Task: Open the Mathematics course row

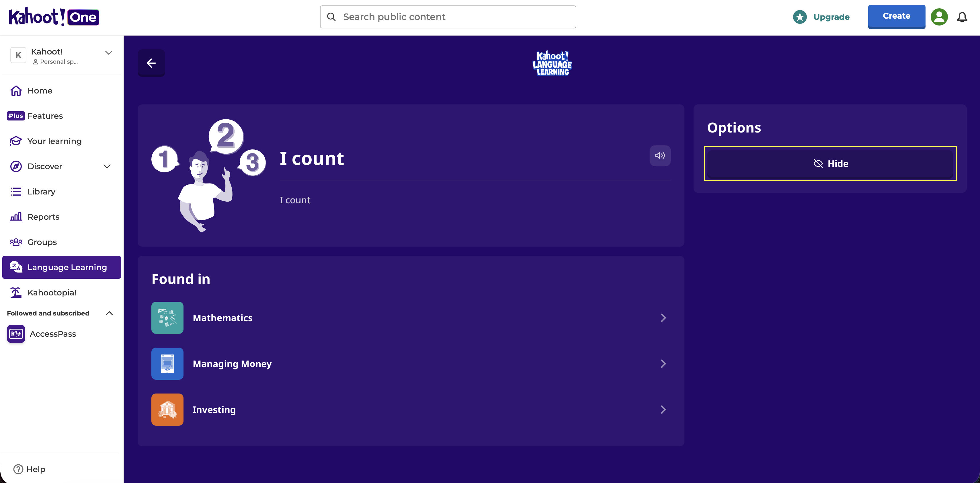Action: click(411, 318)
